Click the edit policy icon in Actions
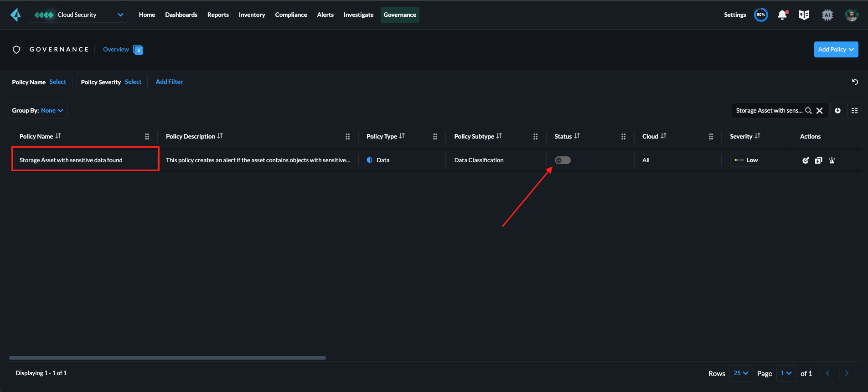 tap(806, 160)
